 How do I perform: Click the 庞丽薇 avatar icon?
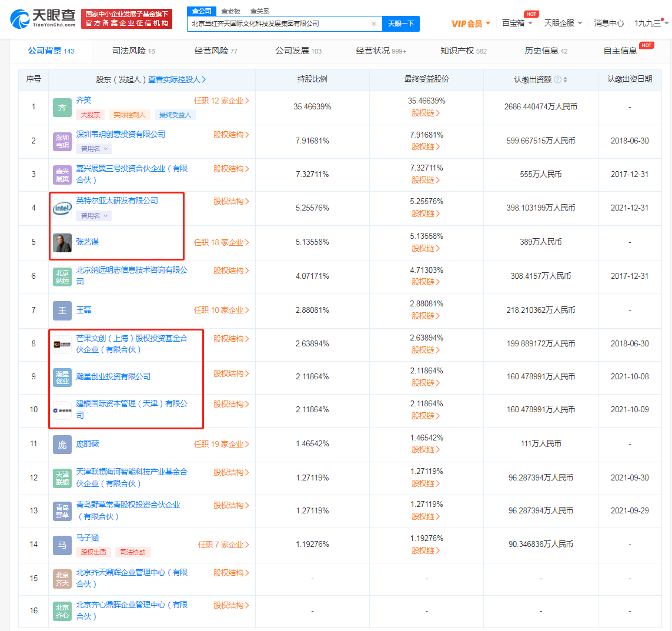click(x=62, y=445)
